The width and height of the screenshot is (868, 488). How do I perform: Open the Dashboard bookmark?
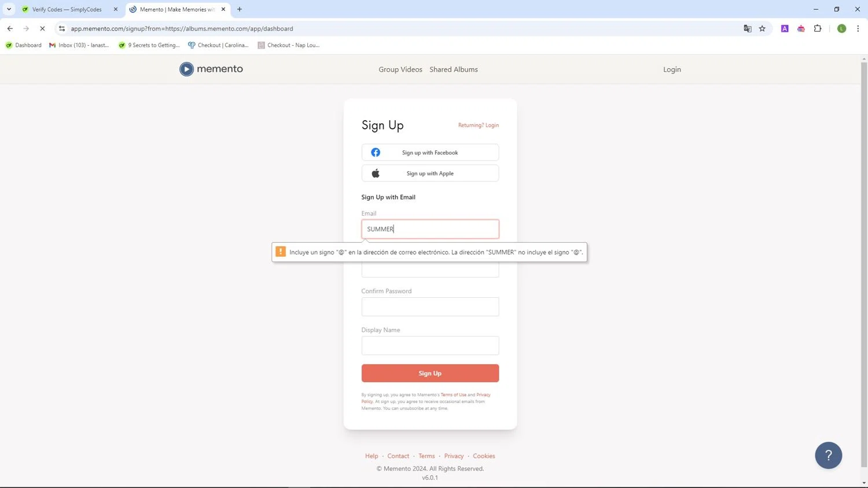[24, 45]
